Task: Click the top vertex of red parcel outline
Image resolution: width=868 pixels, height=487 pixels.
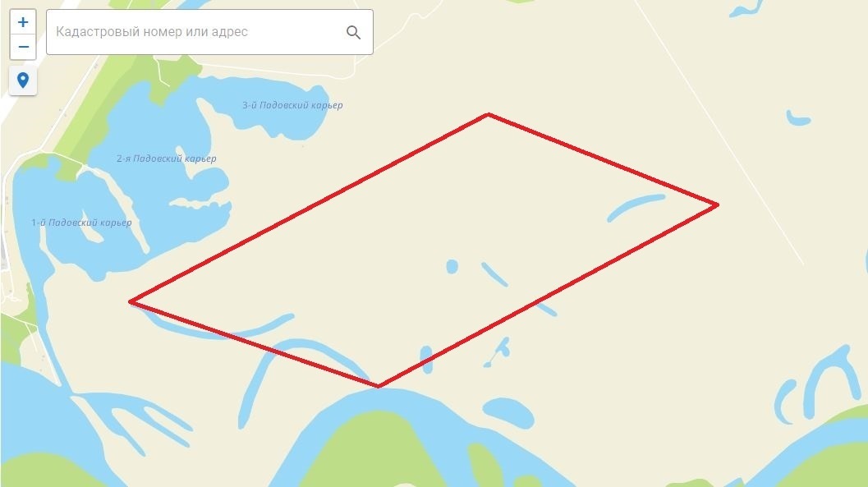Action: pyautogui.click(x=488, y=114)
